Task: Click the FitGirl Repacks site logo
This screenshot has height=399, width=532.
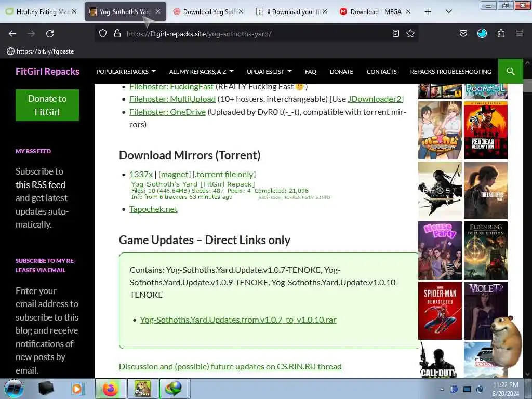Action: pos(47,71)
